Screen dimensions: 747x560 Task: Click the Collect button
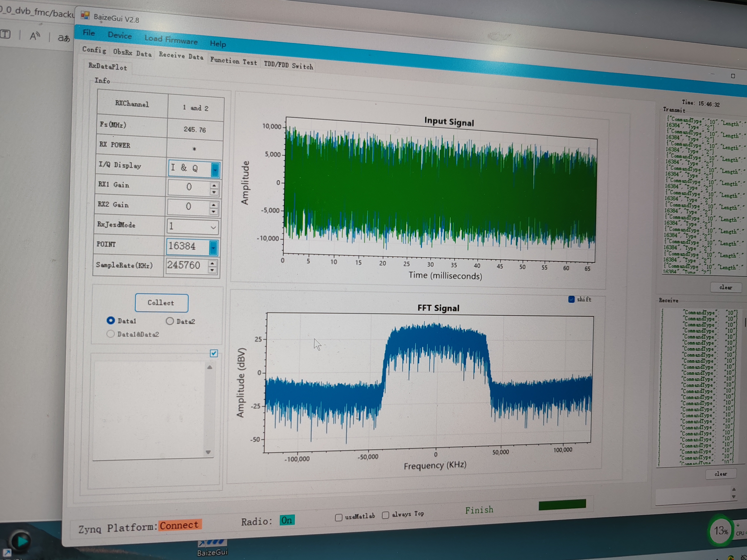click(161, 303)
